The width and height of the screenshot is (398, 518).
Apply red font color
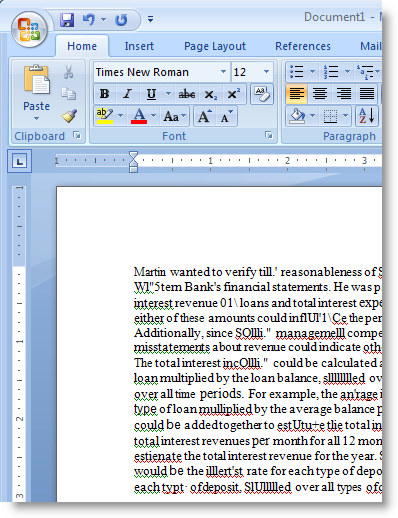(x=139, y=116)
